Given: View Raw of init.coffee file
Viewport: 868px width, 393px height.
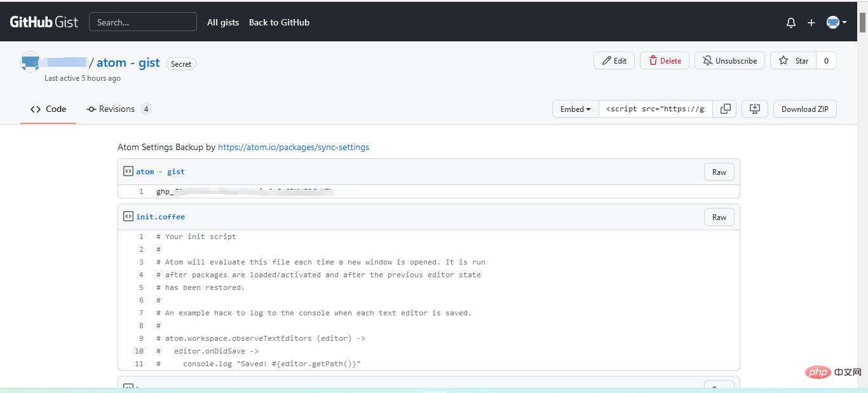Looking at the screenshot, I should 719,217.
